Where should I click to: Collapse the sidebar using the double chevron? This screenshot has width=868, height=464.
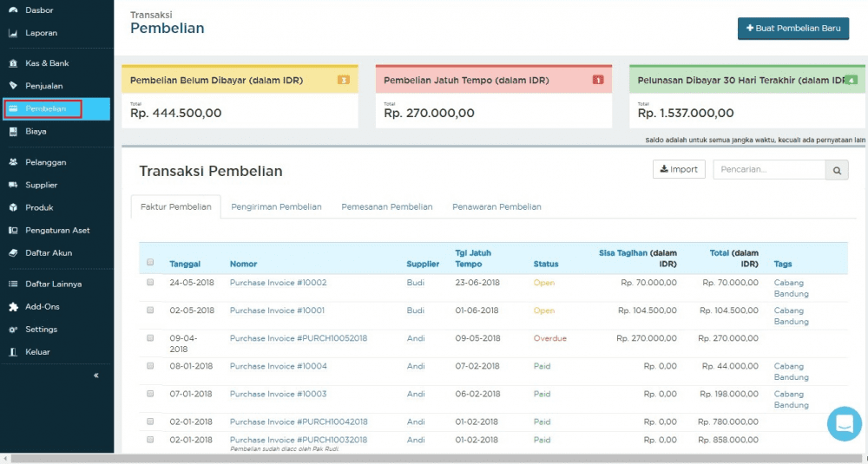[95, 376]
